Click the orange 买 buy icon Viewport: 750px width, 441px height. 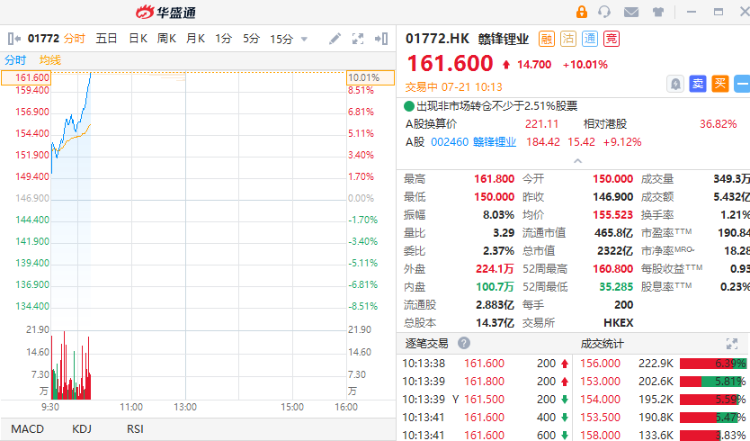(719, 84)
